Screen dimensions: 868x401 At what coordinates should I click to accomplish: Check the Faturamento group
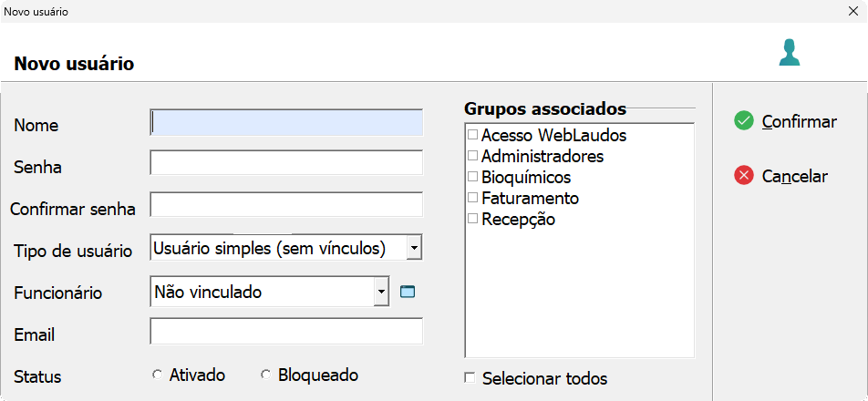tap(472, 198)
